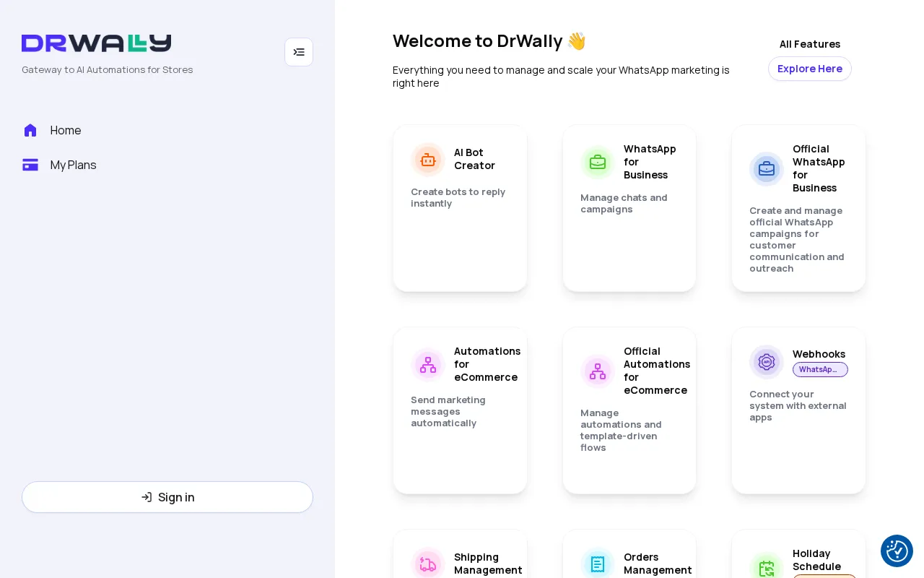Click the Official Automations for eCommerce icon
924x578 pixels.
point(598,371)
